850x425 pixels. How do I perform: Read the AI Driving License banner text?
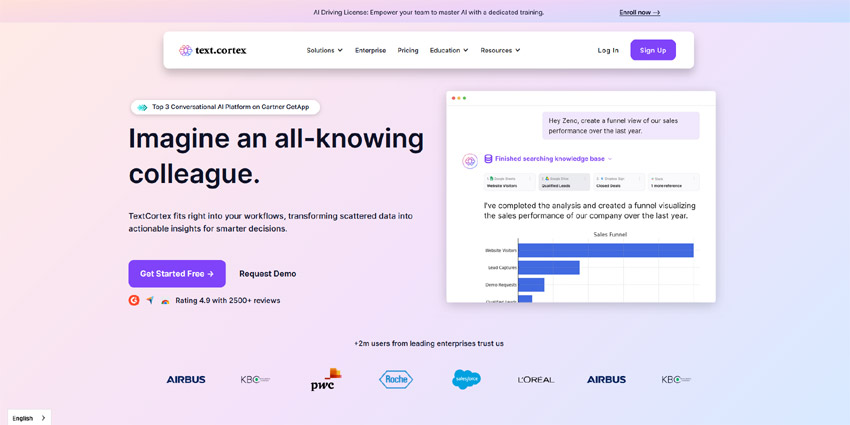429,12
